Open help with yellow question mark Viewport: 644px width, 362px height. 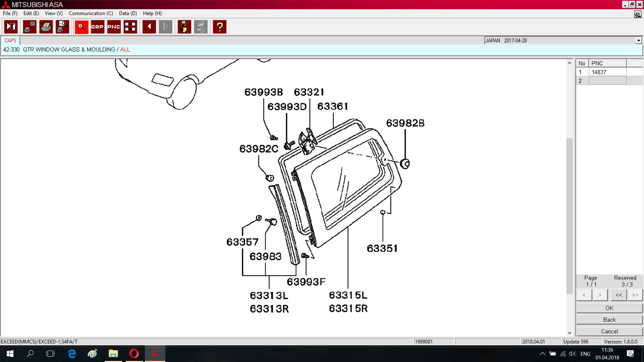click(x=220, y=27)
